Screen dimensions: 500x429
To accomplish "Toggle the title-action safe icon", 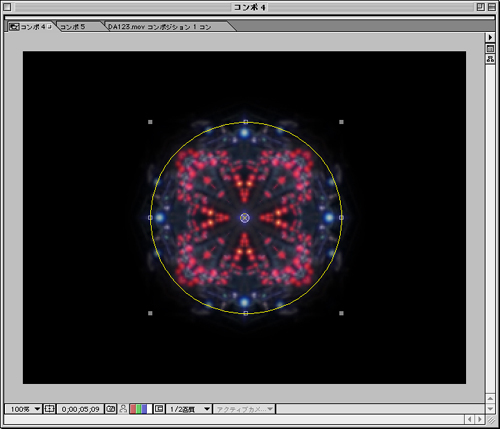I will tap(49, 409).
